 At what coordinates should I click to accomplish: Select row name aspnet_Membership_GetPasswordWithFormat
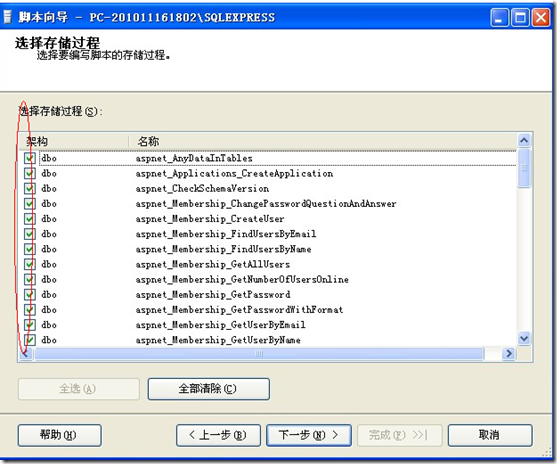(239, 310)
